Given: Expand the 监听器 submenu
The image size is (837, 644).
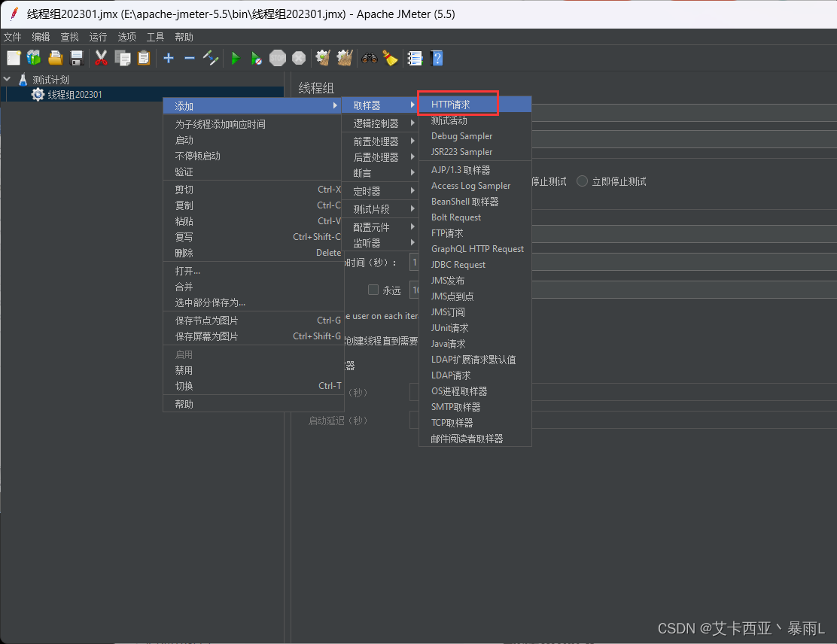Looking at the screenshot, I should [380, 243].
